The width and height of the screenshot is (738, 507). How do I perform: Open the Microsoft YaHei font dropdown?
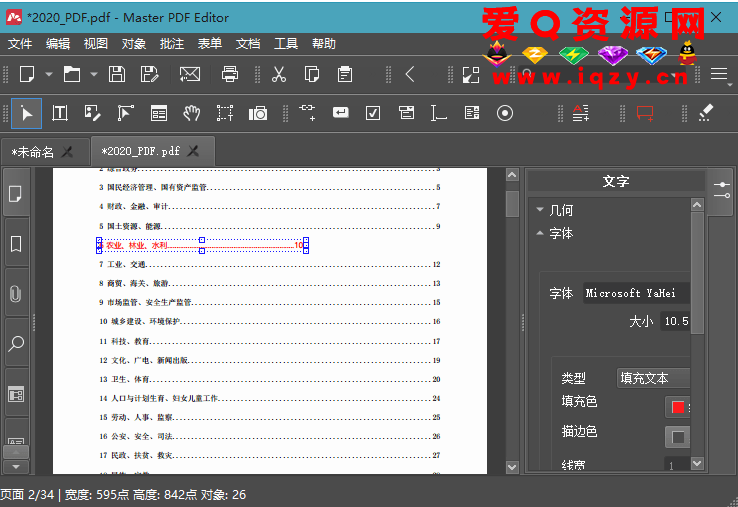click(636, 293)
